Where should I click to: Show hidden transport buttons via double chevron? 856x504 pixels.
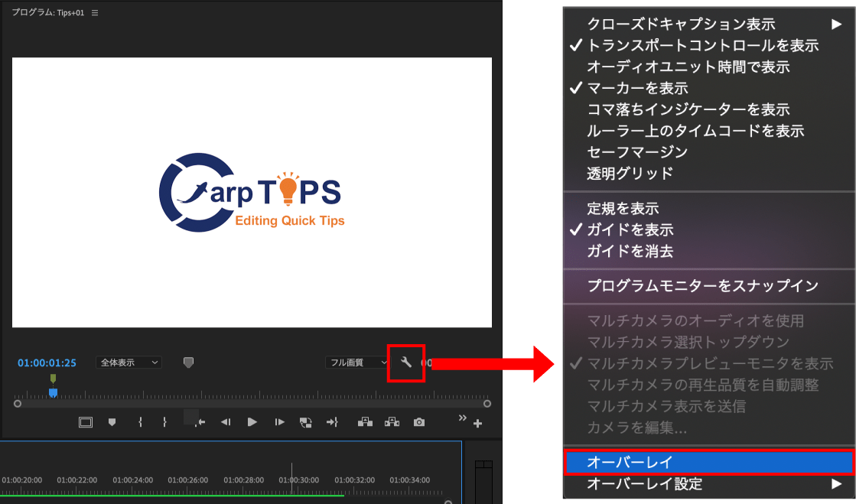pyautogui.click(x=462, y=418)
